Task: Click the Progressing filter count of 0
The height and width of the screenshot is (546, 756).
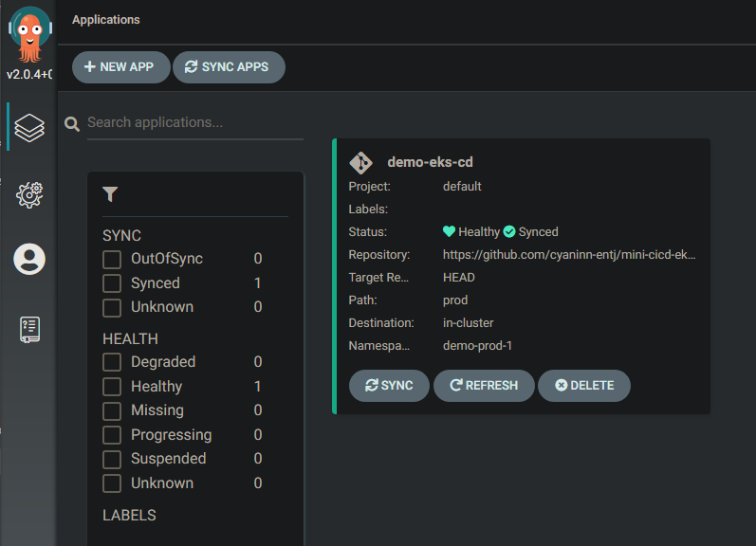Action: pyautogui.click(x=258, y=435)
